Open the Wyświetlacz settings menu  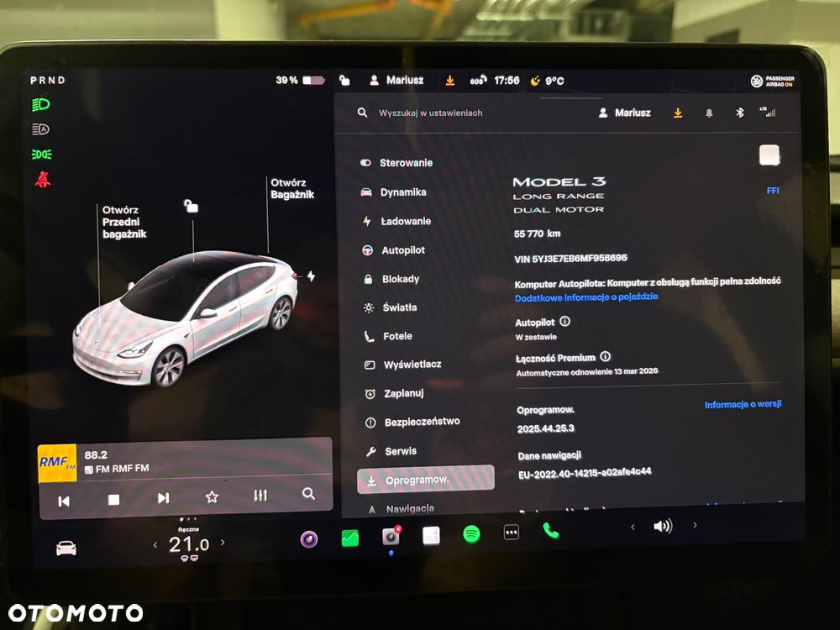[403, 365]
